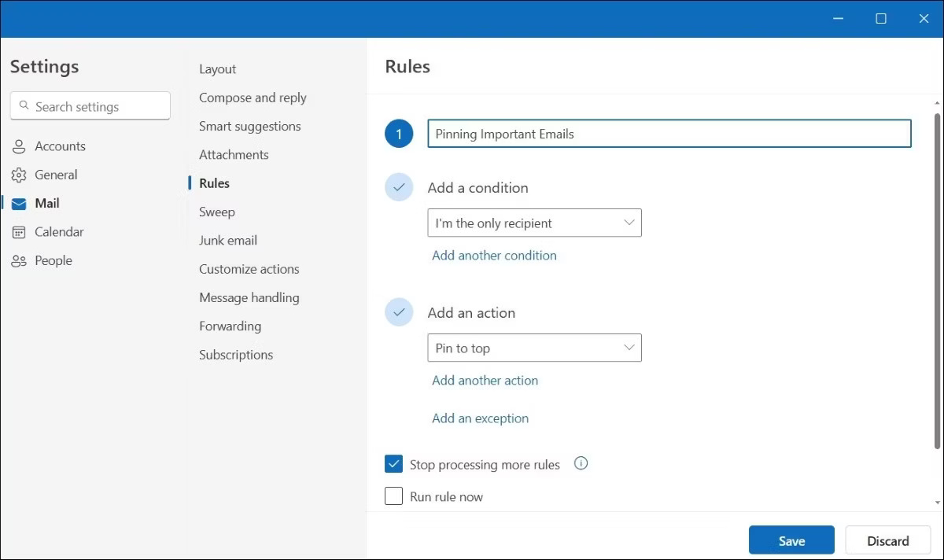Click the scrollbar down arrow
The width and height of the screenshot is (944, 560).
point(937,502)
